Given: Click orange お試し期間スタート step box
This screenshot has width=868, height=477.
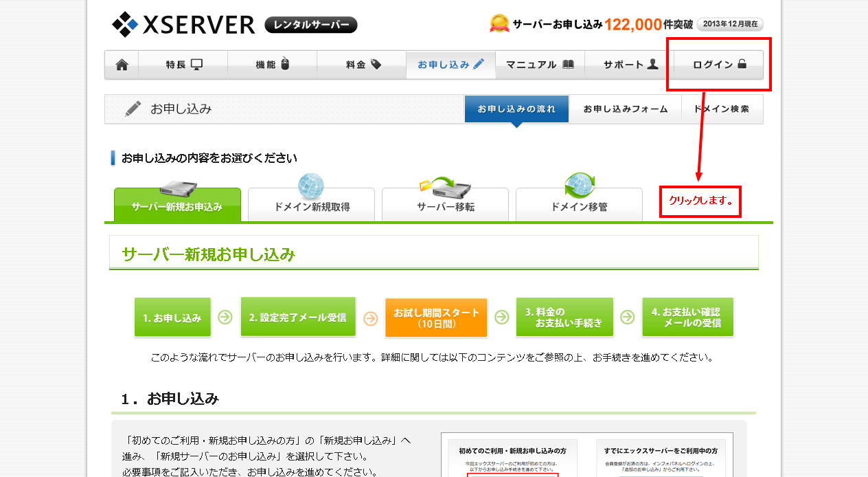Looking at the screenshot, I should pos(436,318).
